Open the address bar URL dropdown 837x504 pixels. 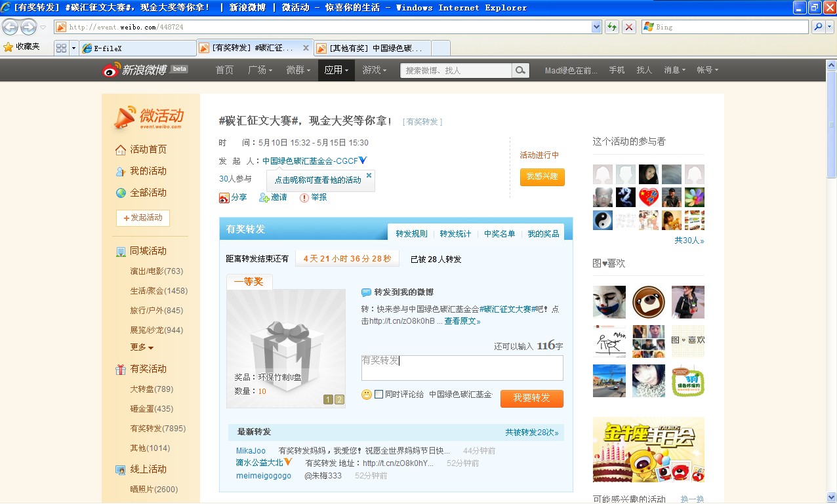596,27
